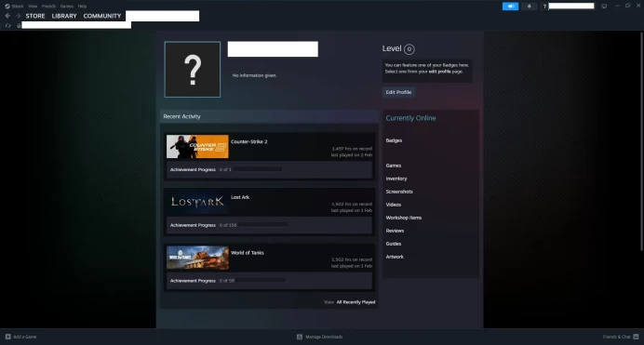The image size is (644, 345).
Task: Open Lost Ark game banner
Action: click(x=197, y=202)
